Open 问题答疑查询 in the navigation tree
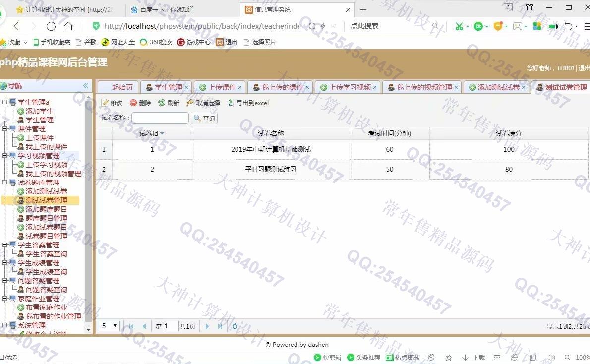This screenshot has width=590, height=364. click(46, 290)
